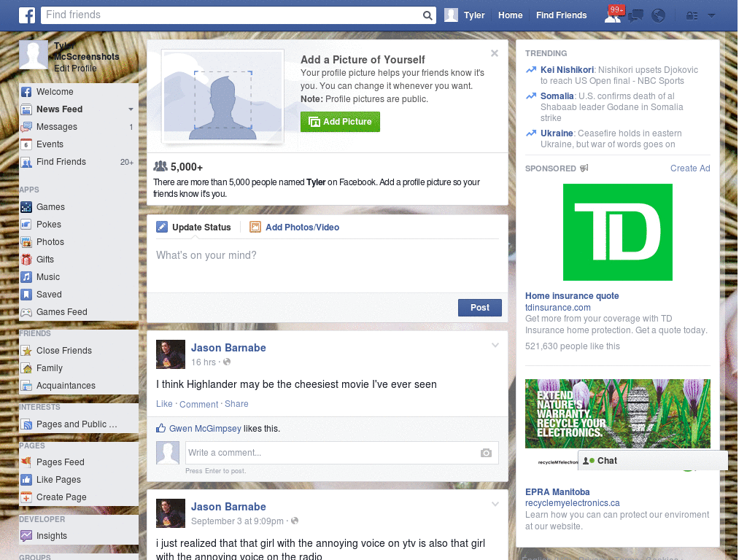Click the What's on your mind box

click(x=328, y=265)
